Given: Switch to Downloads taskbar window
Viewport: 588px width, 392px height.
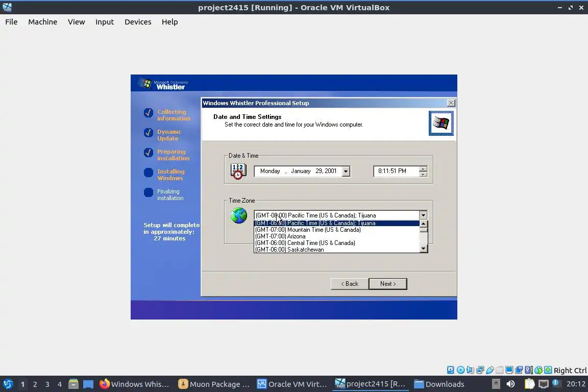Looking at the screenshot, I should [439, 384].
